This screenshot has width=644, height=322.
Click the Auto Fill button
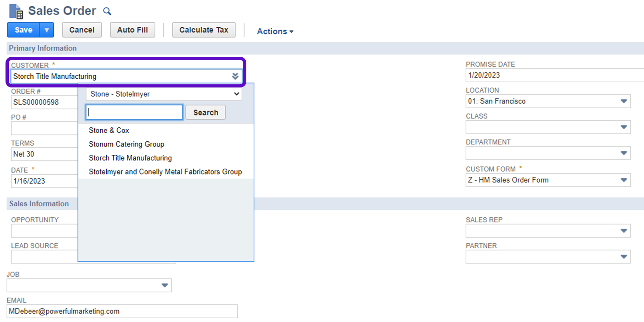tap(132, 30)
